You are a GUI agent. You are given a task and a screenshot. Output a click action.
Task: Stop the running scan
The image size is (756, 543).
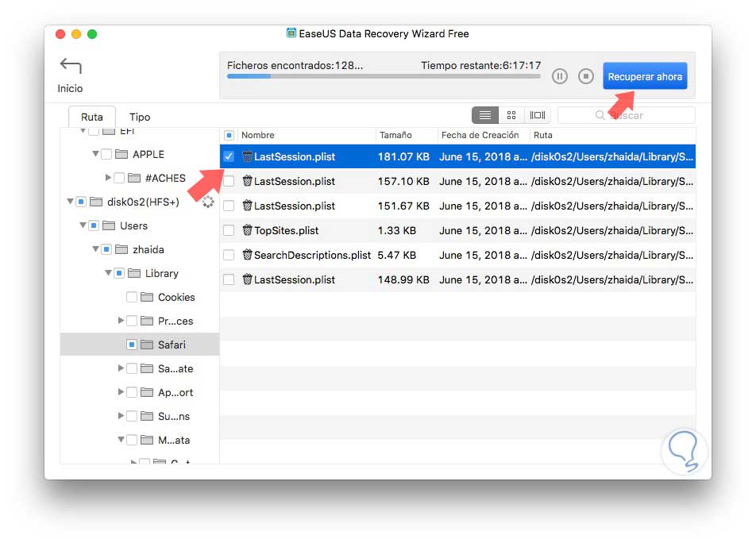(x=586, y=76)
